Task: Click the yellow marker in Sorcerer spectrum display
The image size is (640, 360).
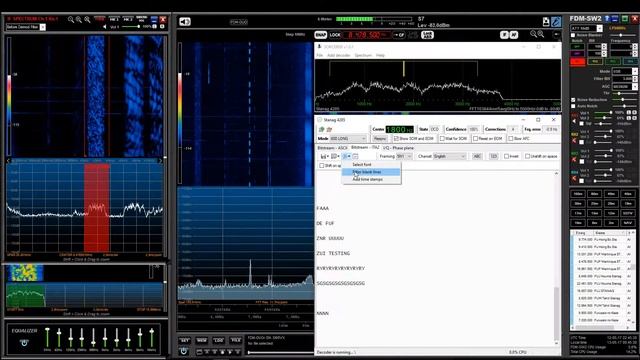Action: [404, 69]
